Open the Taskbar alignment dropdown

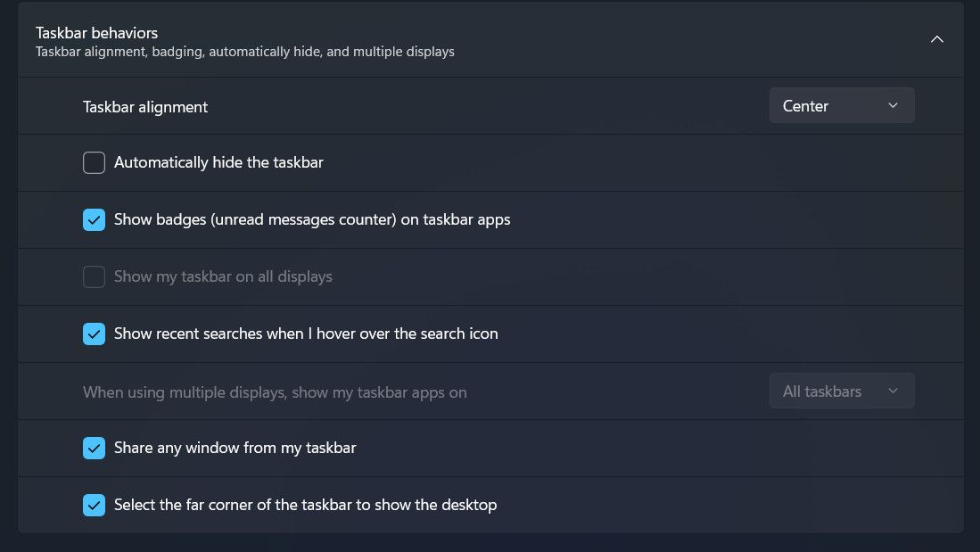(841, 105)
